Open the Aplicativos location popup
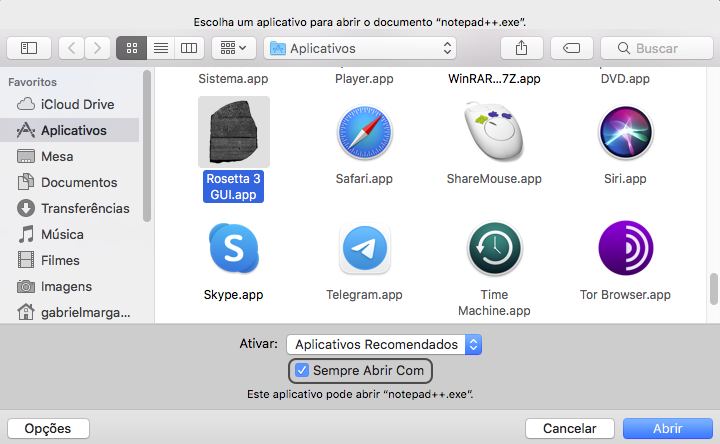Viewport: 720px width, 444px height. (x=360, y=48)
